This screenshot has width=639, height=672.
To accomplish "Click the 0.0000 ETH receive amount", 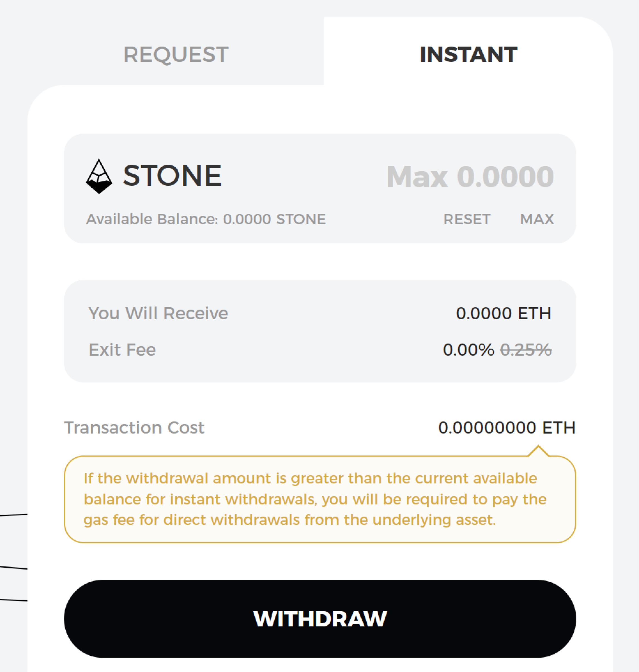I will [503, 313].
